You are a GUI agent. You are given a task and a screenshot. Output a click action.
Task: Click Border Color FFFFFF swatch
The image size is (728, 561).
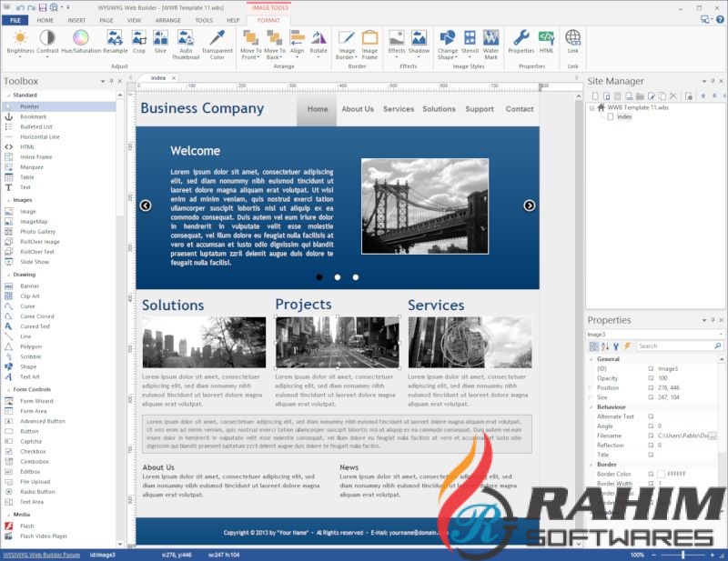pos(662,475)
